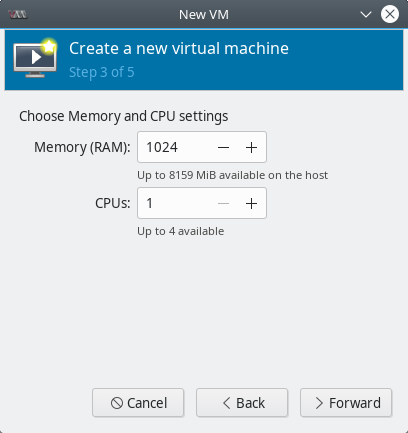
Task: Click the 'Create a new virtual machine' heading
Action: (179, 48)
